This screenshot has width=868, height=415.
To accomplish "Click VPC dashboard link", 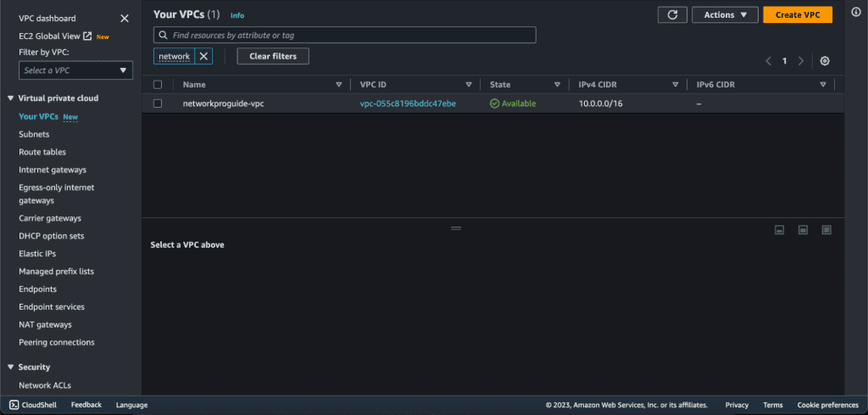I will (47, 19).
